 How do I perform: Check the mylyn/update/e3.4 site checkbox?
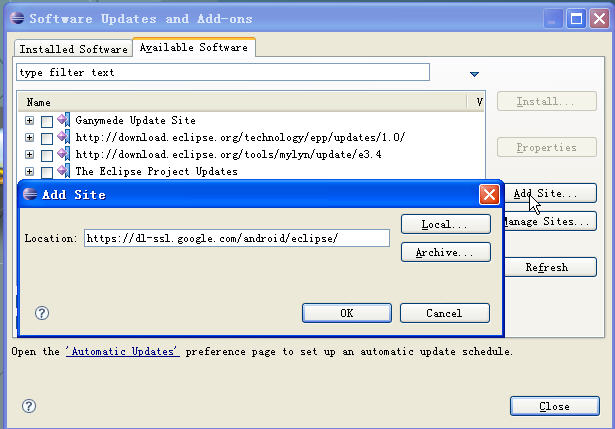coord(47,155)
